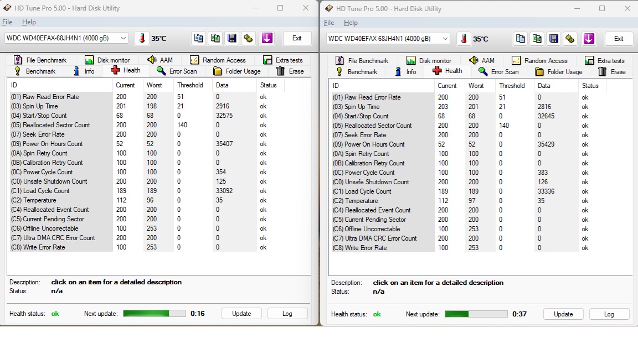Click save floppy icon in left window
Viewport: 638px width, 364px height.
click(x=231, y=38)
